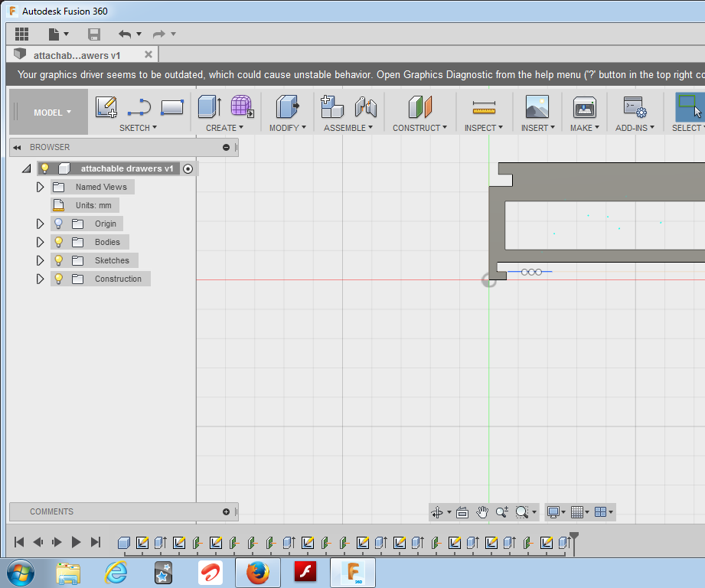
Task: Open Firefox from the Windows taskbar
Action: pyautogui.click(x=258, y=572)
